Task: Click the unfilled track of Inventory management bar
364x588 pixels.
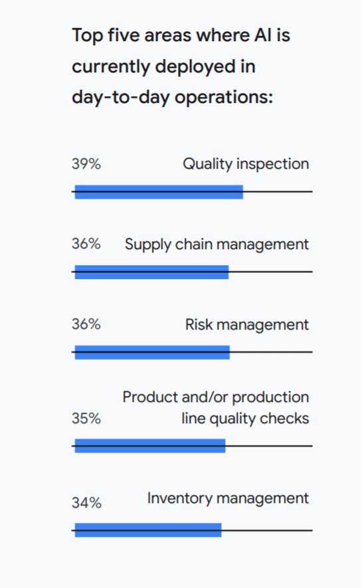Action: [x=267, y=530]
